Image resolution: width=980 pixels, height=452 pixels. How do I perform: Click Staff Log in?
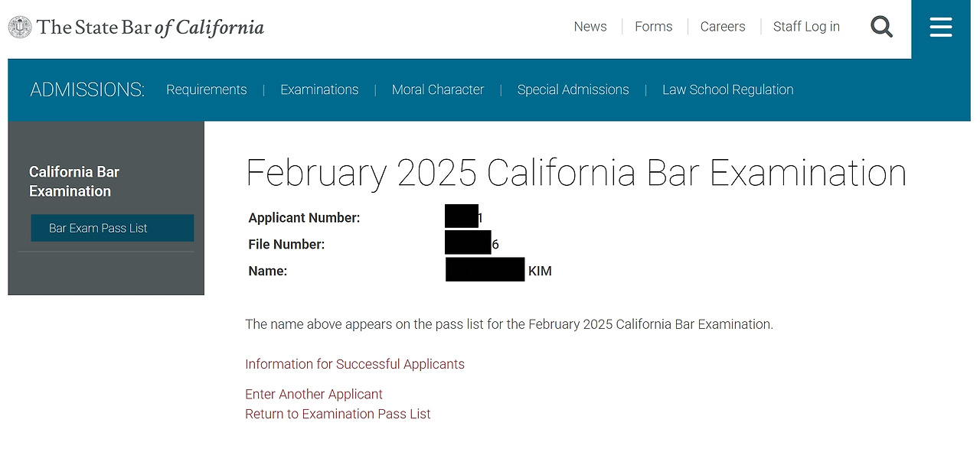(806, 27)
